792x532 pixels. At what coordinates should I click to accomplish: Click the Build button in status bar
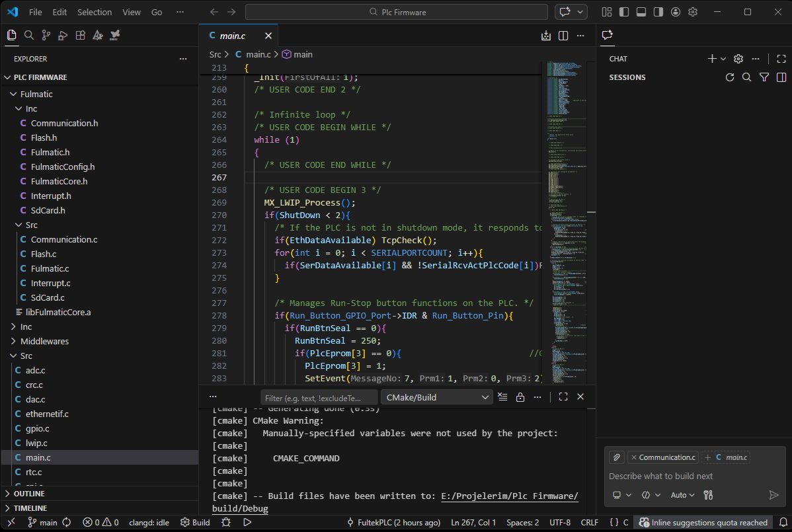[195, 523]
